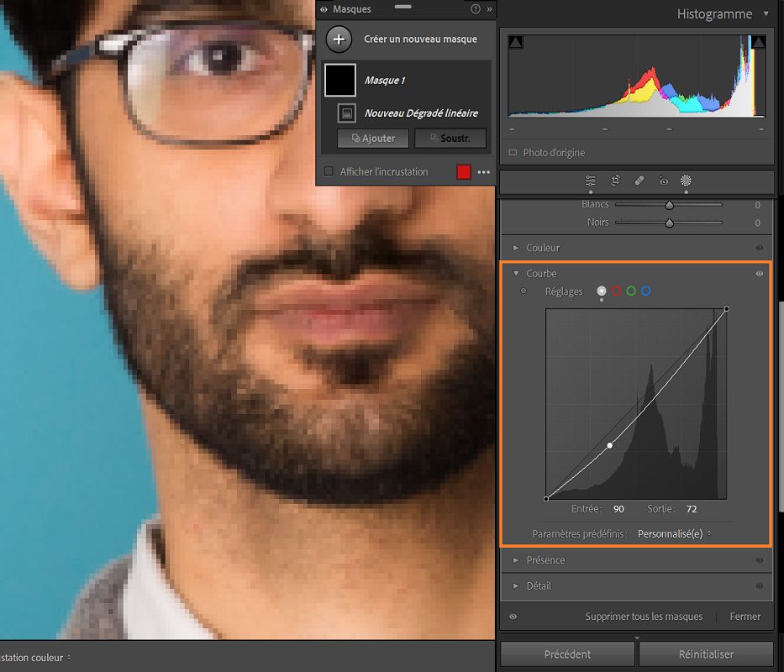784x672 pixels.
Task: Click the Blancs value 0
Action: click(x=757, y=205)
